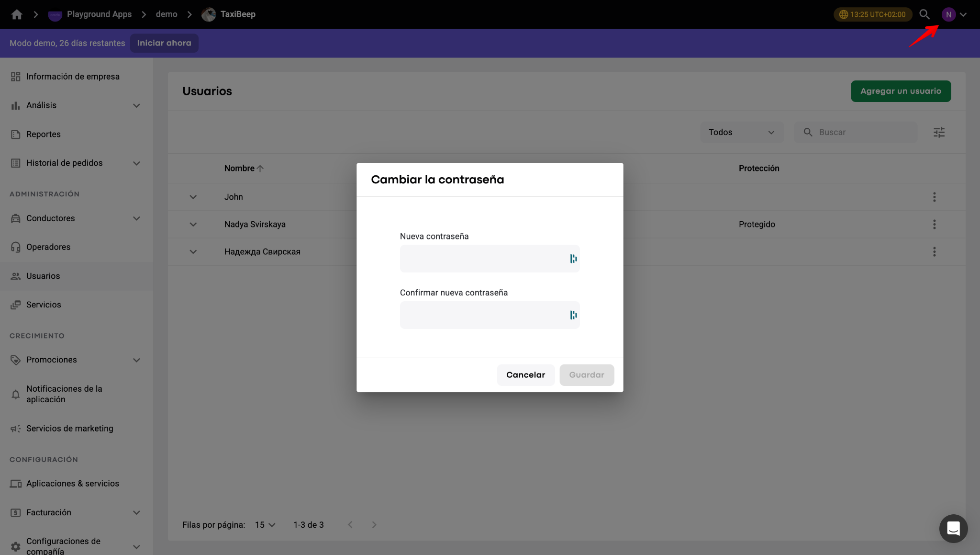Screen dimensions: 980x555
Task: Click the Cancelar button
Action: point(525,375)
